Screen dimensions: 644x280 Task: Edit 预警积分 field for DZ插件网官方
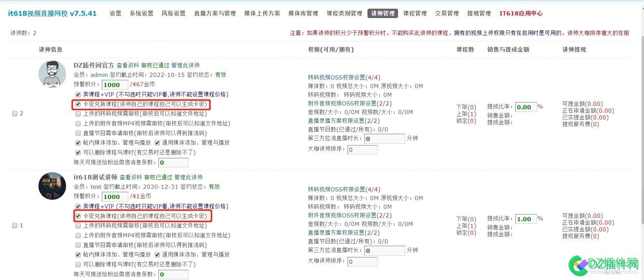[x=115, y=85]
